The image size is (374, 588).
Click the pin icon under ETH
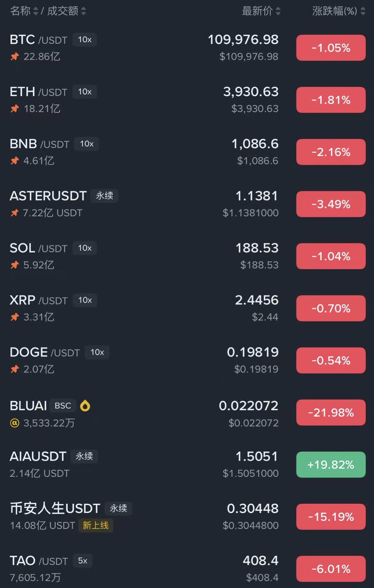[x=14, y=109]
